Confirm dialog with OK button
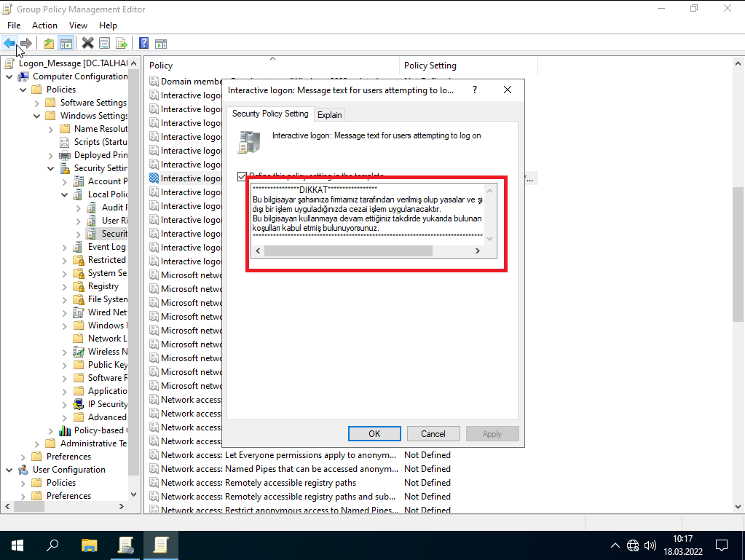 [374, 434]
